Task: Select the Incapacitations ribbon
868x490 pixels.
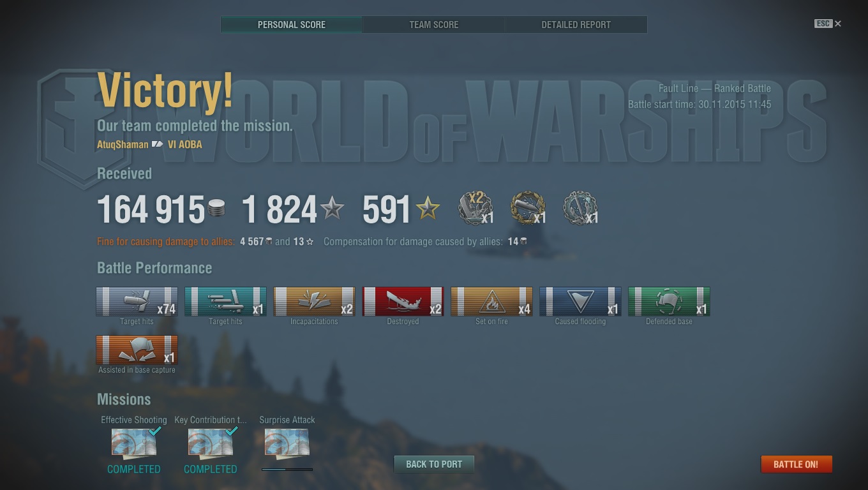Action: tap(314, 301)
